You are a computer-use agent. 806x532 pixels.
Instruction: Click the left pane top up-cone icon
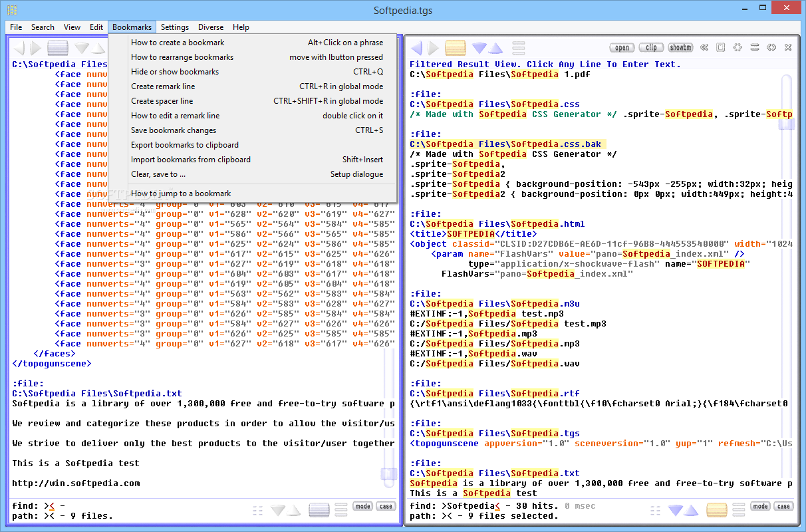(98, 48)
